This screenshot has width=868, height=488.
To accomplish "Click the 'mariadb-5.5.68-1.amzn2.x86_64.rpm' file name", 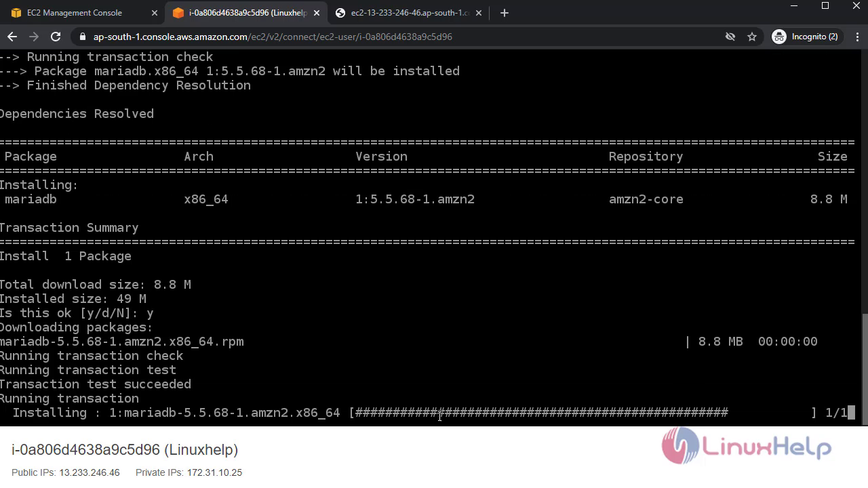I will (x=122, y=342).
